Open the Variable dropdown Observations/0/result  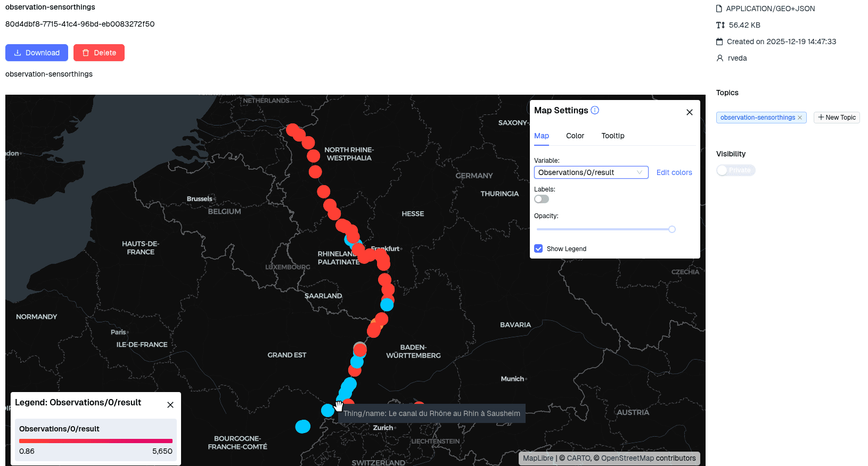591,172
